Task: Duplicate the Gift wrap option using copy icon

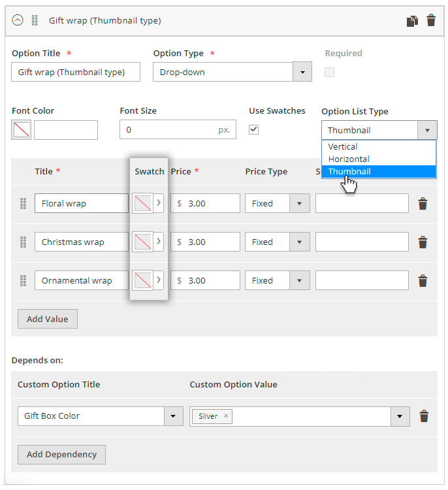Action: click(411, 21)
